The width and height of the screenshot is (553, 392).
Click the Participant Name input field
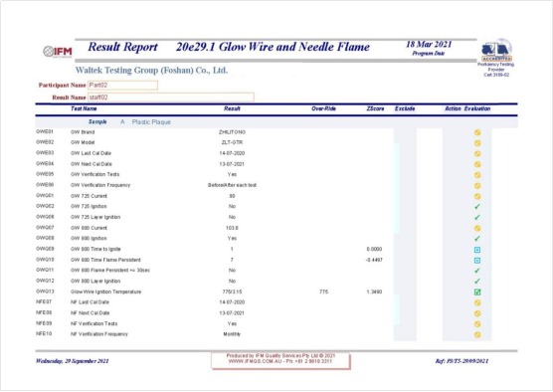tap(122, 85)
